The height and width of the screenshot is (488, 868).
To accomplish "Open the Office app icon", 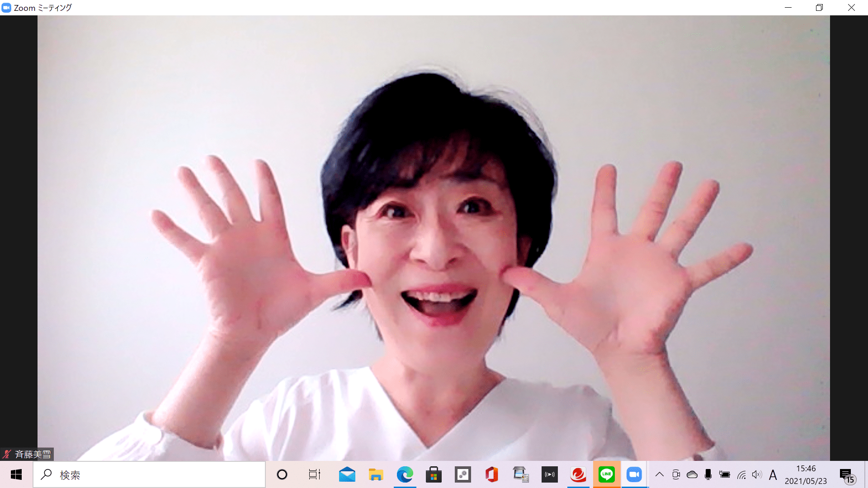I will pos(491,474).
